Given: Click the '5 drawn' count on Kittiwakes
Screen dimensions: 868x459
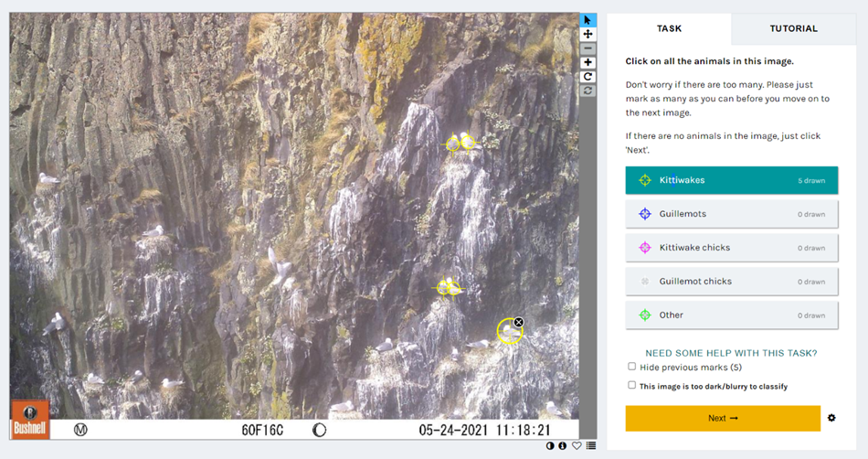Looking at the screenshot, I should pyautogui.click(x=811, y=181).
